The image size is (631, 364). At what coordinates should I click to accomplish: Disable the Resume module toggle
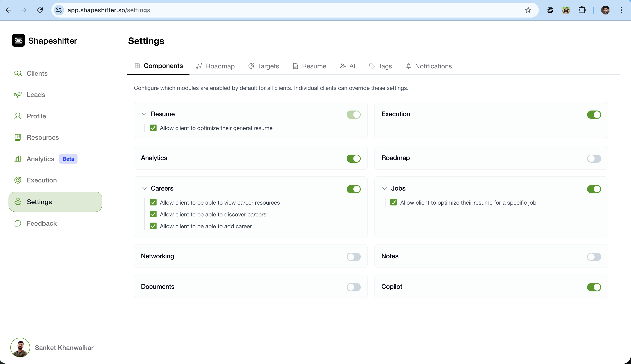pos(353,114)
